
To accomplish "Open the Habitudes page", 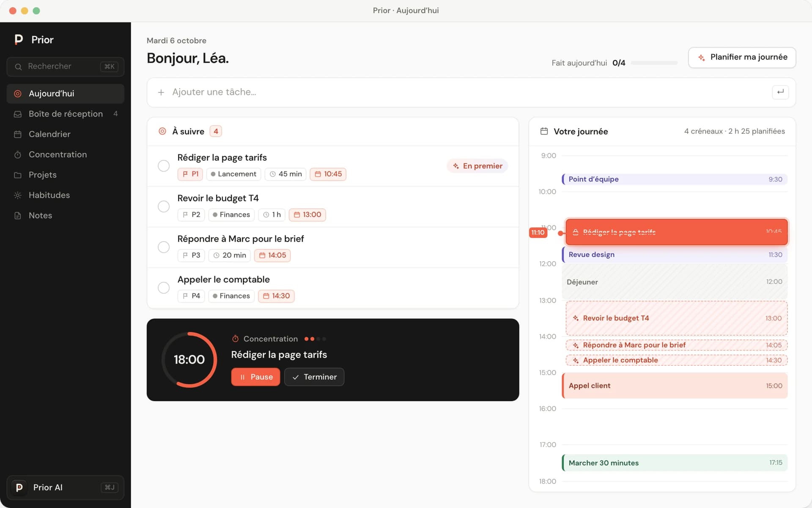I will tap(66, 195).
